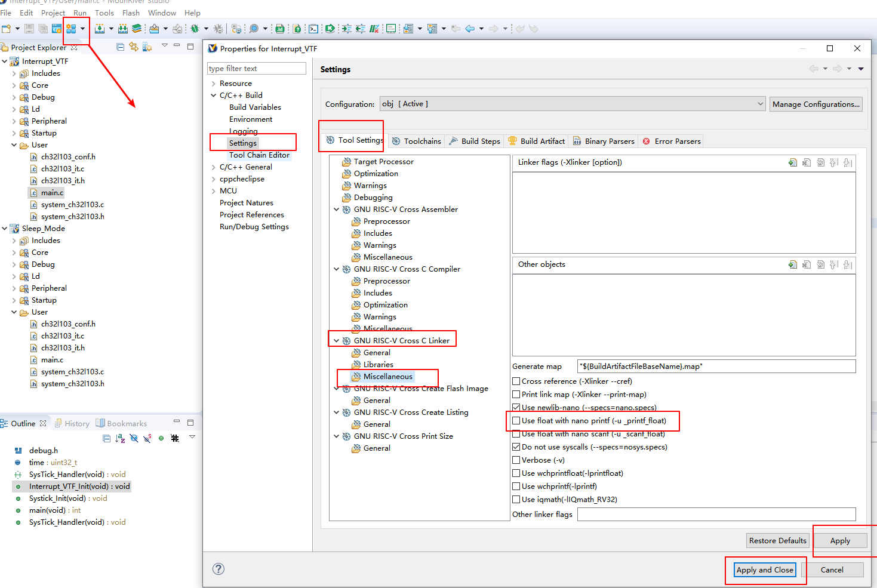Toggle Hide Static Members icon in Outline
877x588 pixels.
(147, 438)
